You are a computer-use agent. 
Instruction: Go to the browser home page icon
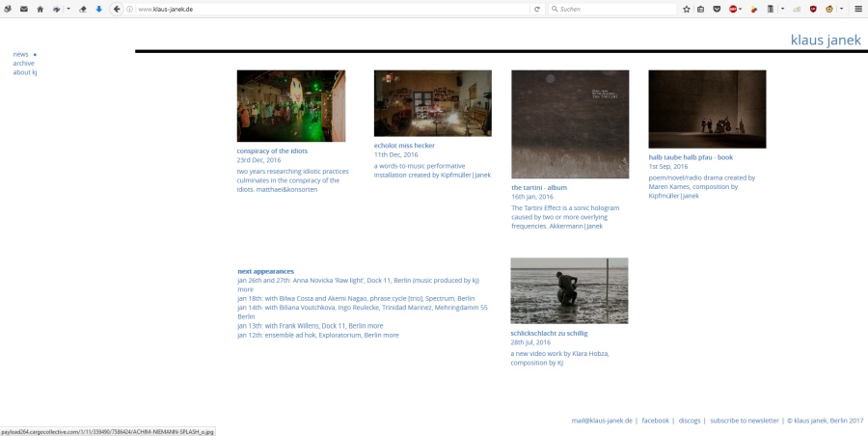(40, 9)
